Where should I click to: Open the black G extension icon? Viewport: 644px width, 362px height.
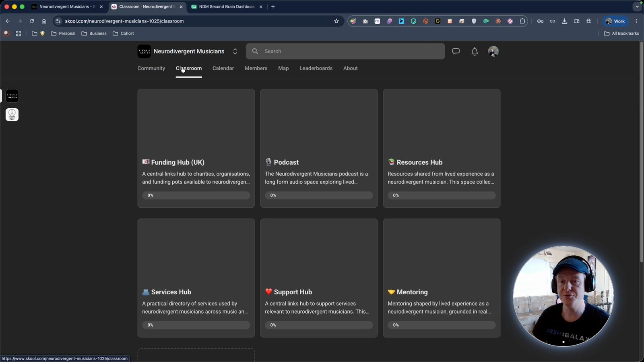438,21
